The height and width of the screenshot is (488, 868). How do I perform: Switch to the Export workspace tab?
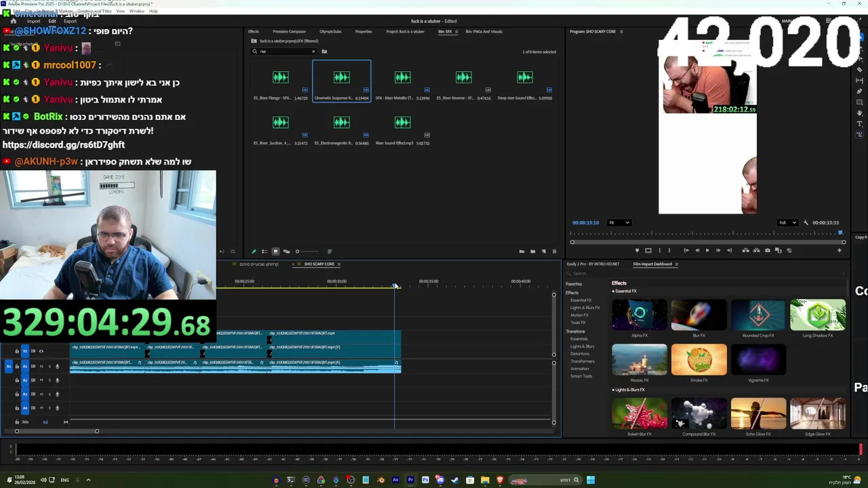point(70,21)
